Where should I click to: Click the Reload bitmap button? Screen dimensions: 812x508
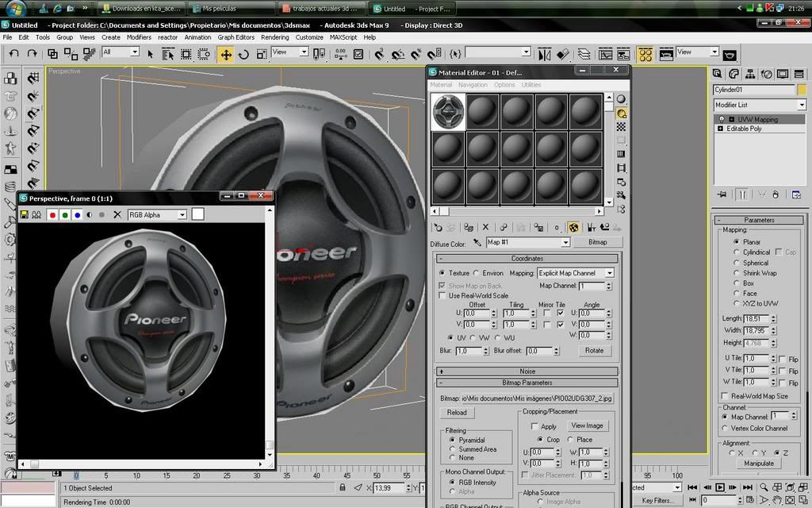point(457,413)
